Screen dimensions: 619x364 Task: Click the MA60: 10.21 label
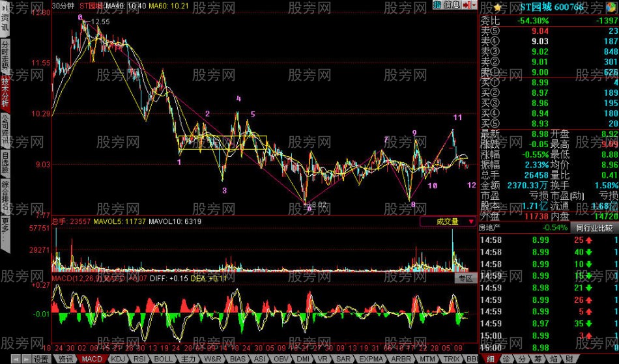click(169, 6)
